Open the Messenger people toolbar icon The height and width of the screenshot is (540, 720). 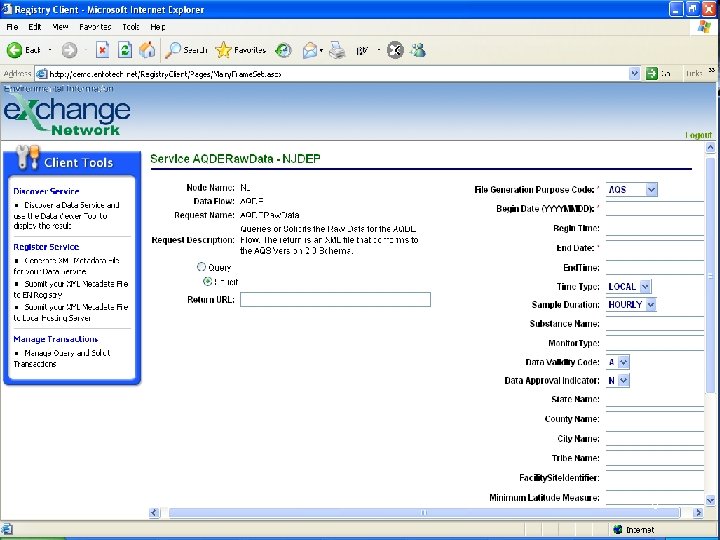tap(418, 50)
